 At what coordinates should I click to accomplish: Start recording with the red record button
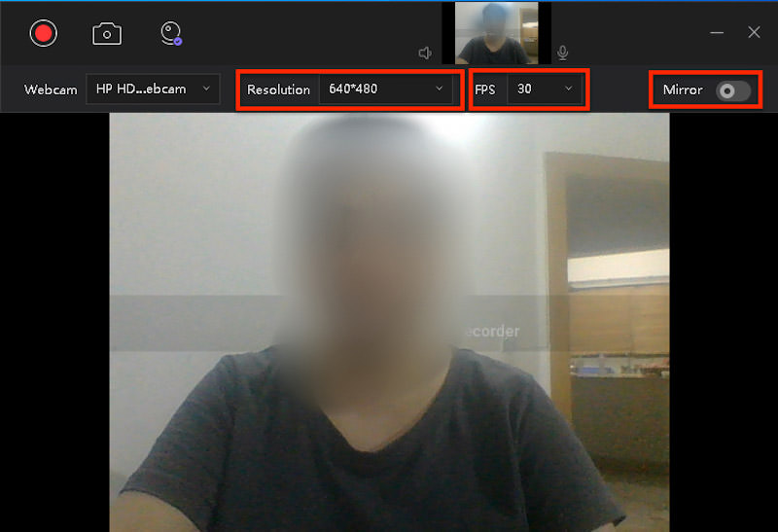43,33
